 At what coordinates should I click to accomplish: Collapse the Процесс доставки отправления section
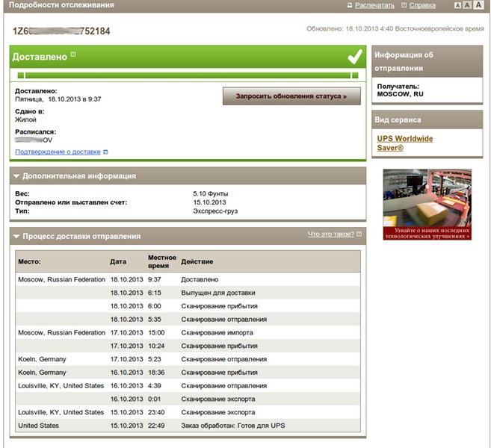point(16,236)
